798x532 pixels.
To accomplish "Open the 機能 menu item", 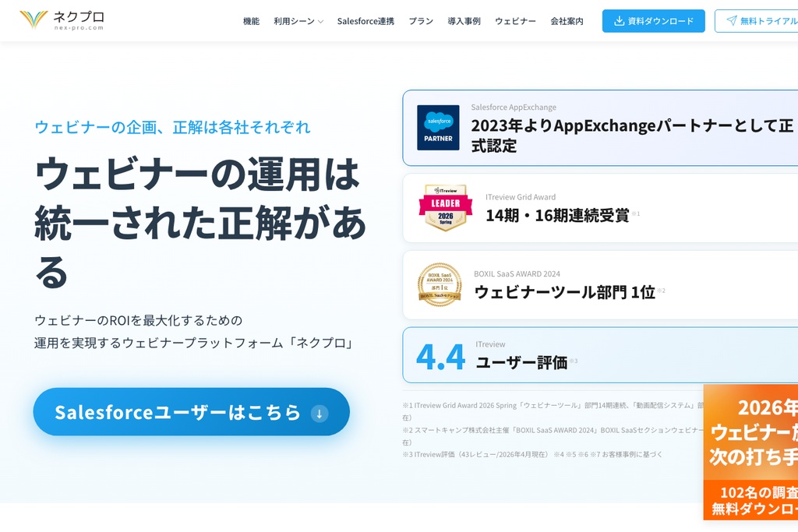I will pos(251,21).
